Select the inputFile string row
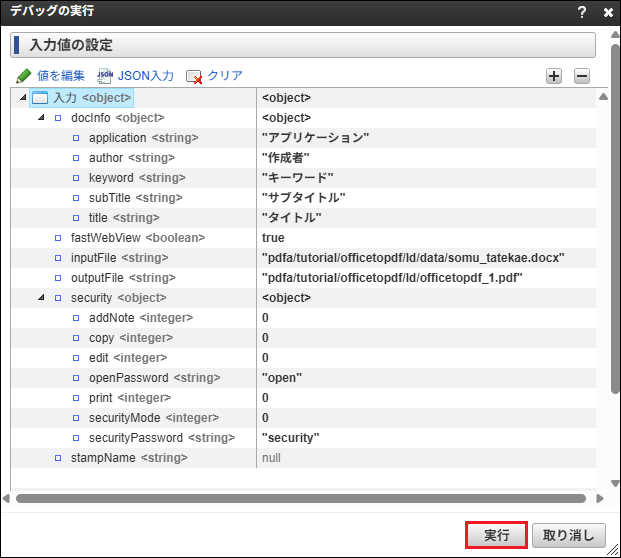The height and width of the screenshot is (558, 621). click(x=121, y=258)
